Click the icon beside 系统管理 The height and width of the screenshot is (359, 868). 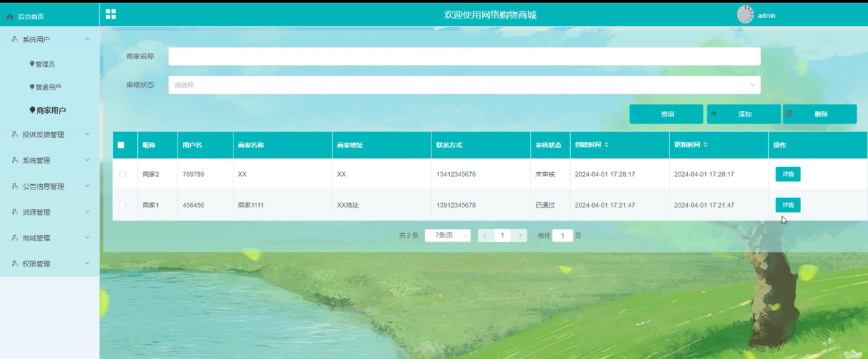click(x=15, y=161)
